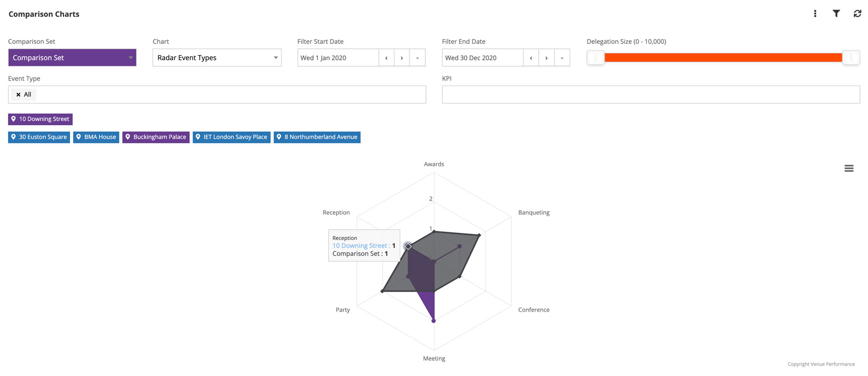The height and width of the screenshot is (376, 868).
Task: Step end date to next day
Action: [x=546, y=58]
